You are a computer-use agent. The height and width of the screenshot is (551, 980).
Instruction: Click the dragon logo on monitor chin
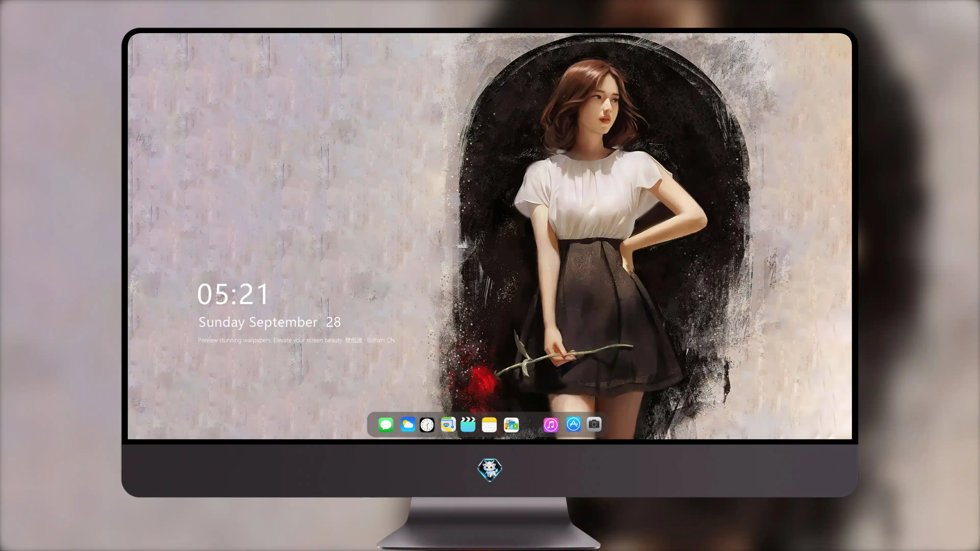[x=490, y=470]
